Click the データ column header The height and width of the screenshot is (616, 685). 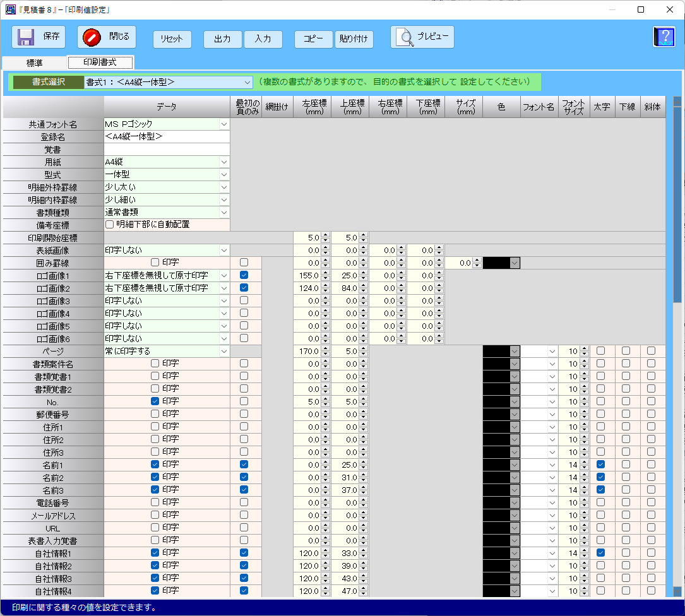click(167, 107)
